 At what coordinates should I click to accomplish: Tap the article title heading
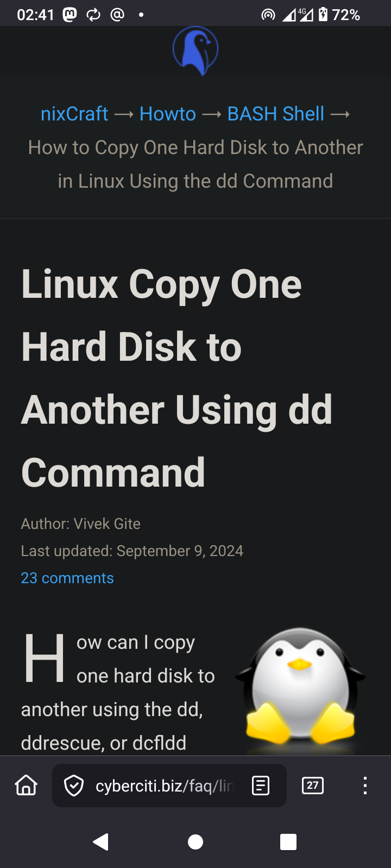point(177,378)
